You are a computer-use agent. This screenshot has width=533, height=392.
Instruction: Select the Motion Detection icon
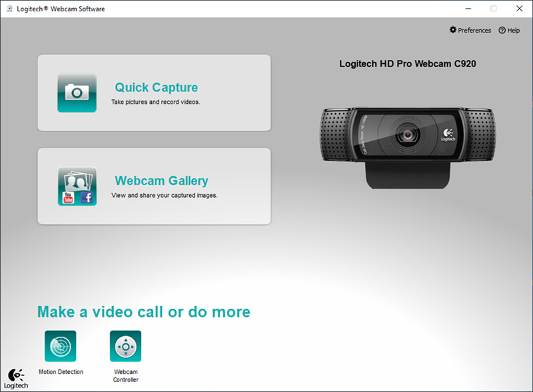click(x=60, y=346)
